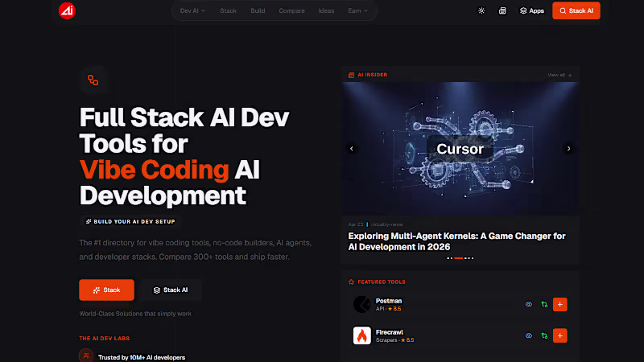Open the View all link in AI Insider
The width and height of the screenshot is (644, 362).
559,75
